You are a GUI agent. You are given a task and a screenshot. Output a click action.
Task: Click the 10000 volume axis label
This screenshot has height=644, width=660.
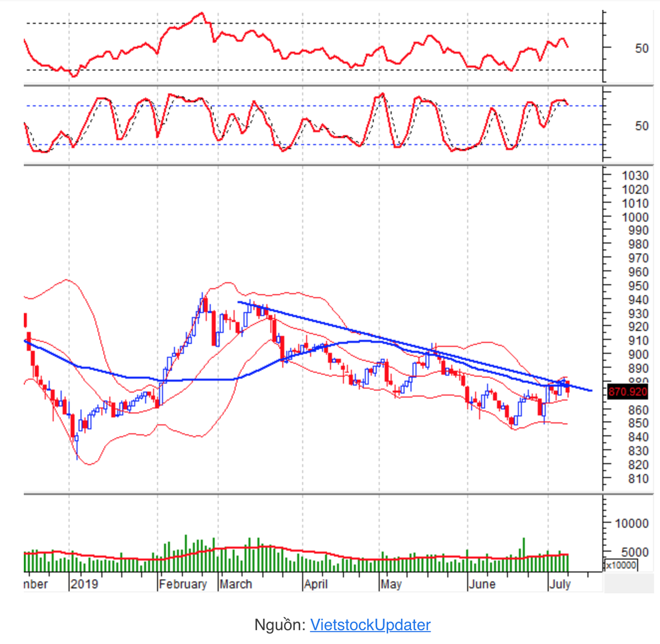click(631, 524)
